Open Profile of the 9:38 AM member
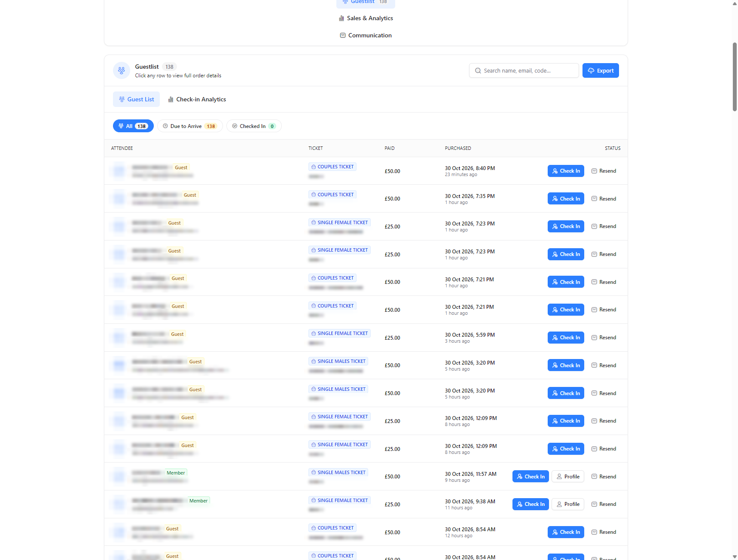738x560 pixels. point(568,504)
